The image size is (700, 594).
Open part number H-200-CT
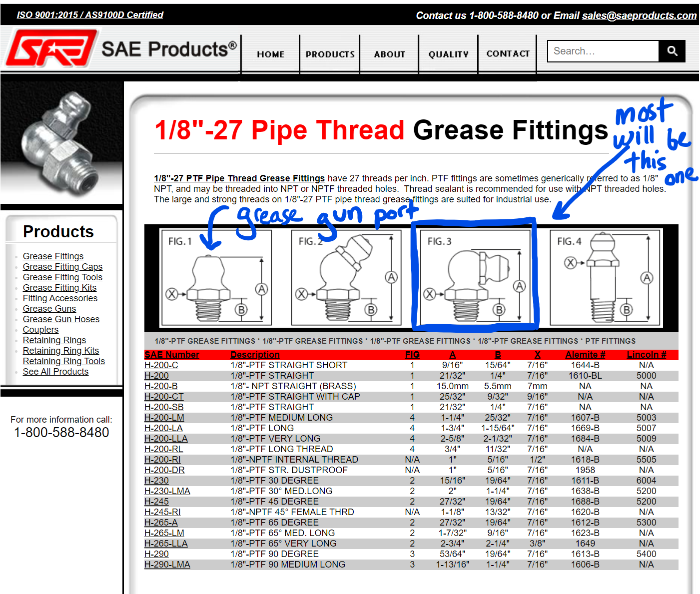tap(164, 397)
